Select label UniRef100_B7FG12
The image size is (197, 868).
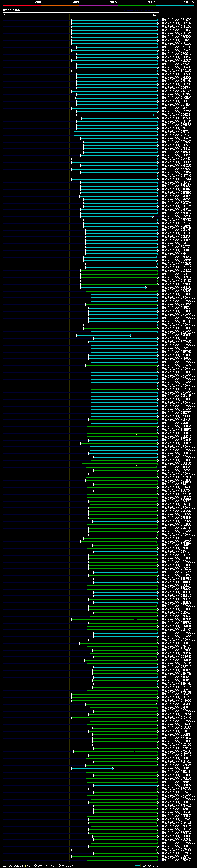tap(176, 768)
